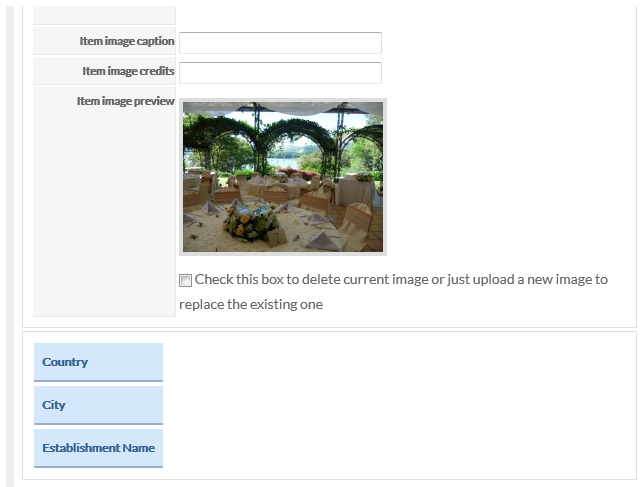
Task: Click the Item image caption input field
Action: [280, 43]
